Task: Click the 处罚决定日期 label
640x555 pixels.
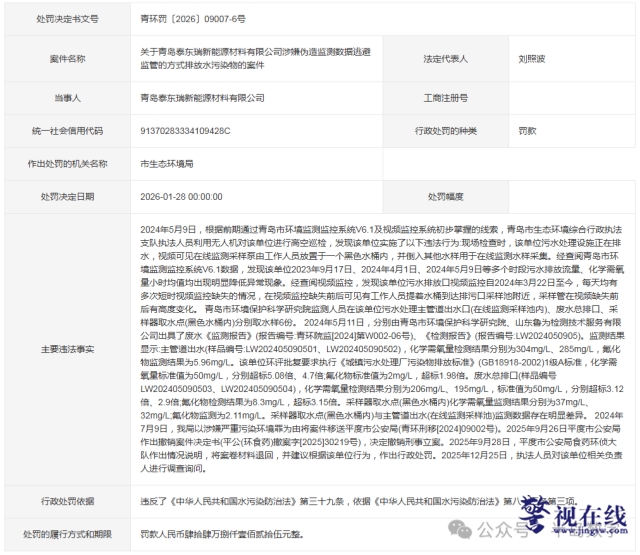Action: pyautogui.click(x=67, y=197)
